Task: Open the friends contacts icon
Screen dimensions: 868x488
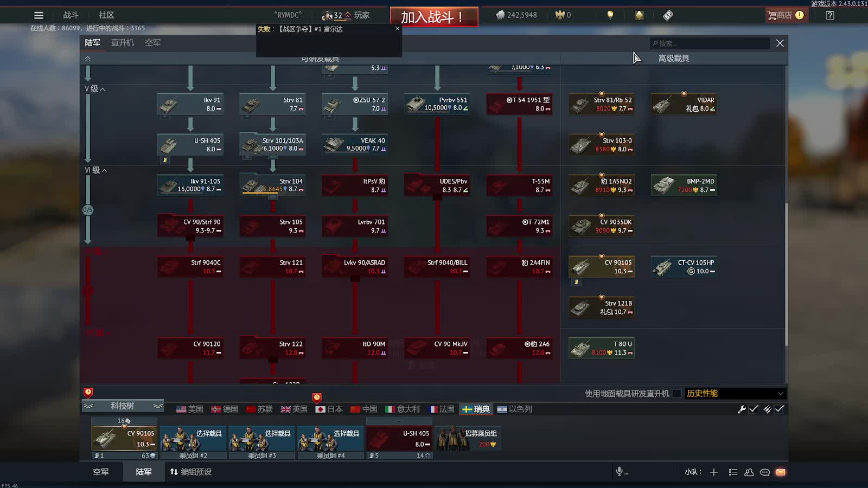Action: click(x=749, y=472)
